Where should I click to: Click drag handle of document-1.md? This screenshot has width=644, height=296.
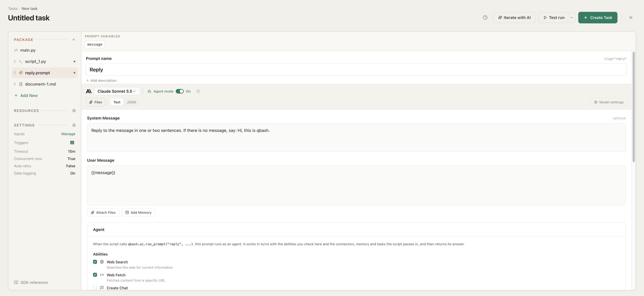(x=15, y=84)
